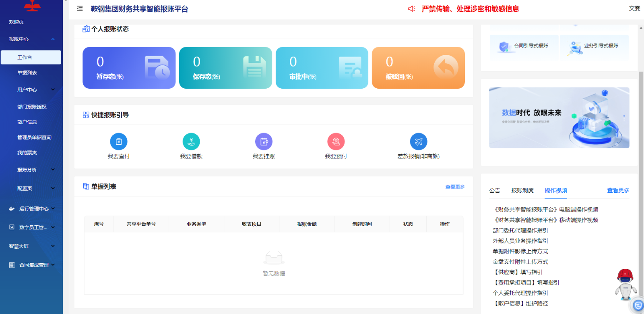This screenshot has width=644, height=314.
Task: Select the 我要挂账 icon
Action: coord(264,141)
